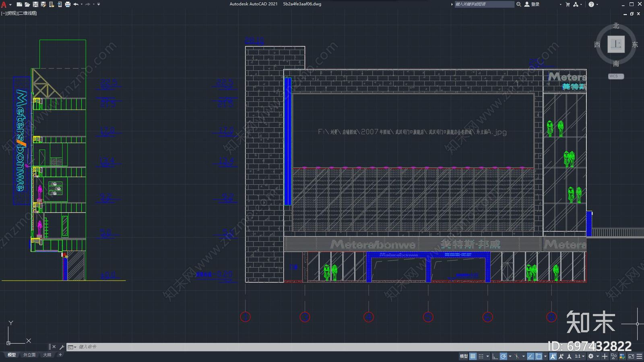Expand Quick Access Toolbar customize dropdown
The width and height of the screenshot is (644, 362).
tap(99, 4)
